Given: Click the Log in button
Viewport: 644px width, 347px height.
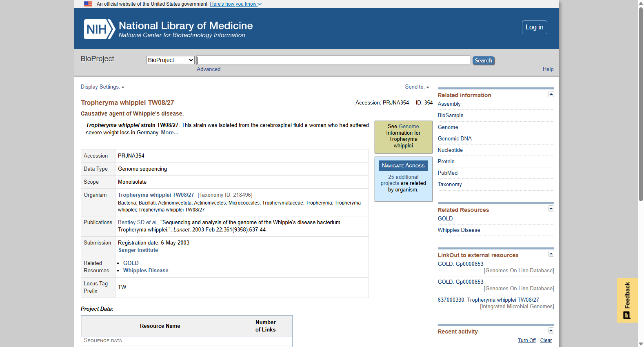Looking at the screenshot, I should coord(534,27).
